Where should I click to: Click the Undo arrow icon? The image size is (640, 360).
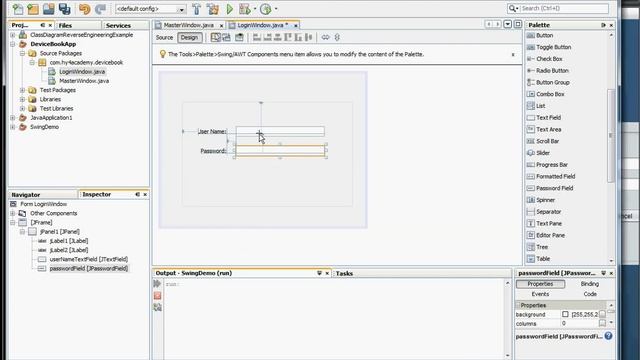[84, 9]
